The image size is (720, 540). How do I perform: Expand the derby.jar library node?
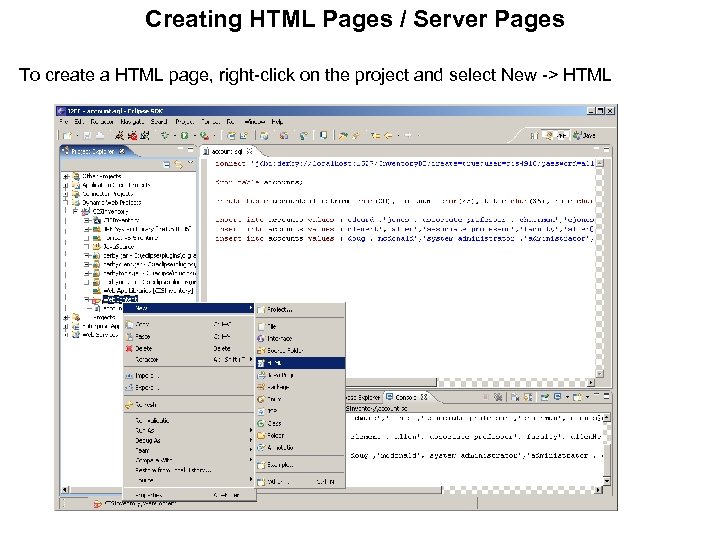(x=87, y=255)
